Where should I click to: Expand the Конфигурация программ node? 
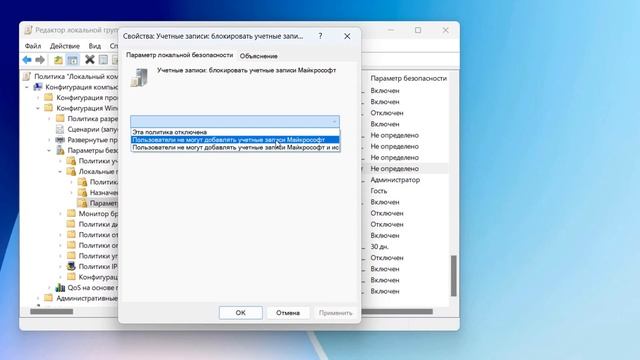pos(38,98)
